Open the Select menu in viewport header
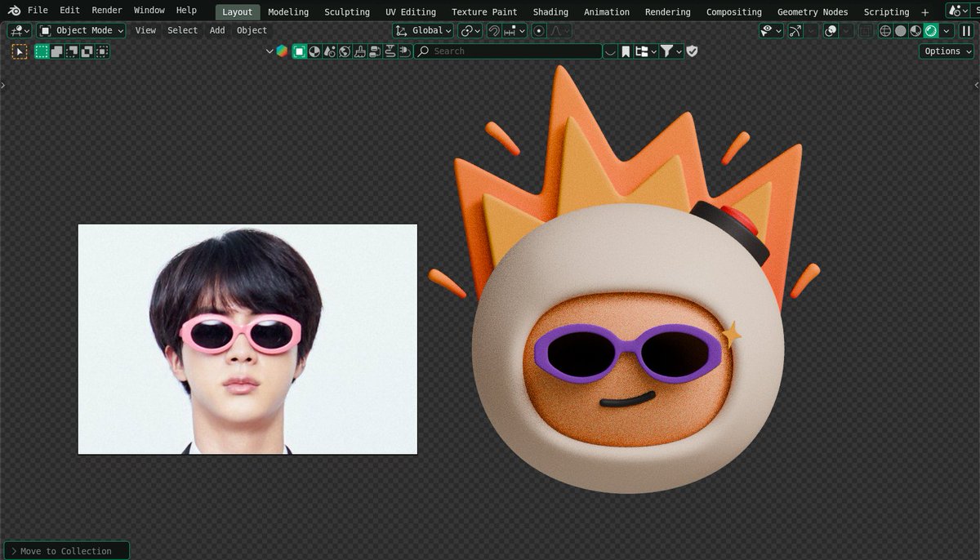The height and width of the screenshot is (560, 980). point(182,30)
